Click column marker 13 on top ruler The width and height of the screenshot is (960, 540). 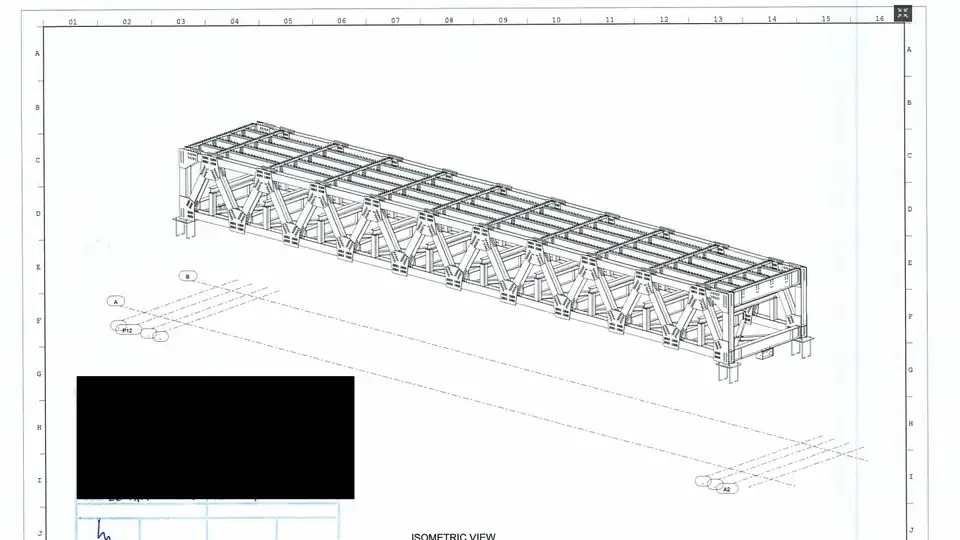(718, 20)
